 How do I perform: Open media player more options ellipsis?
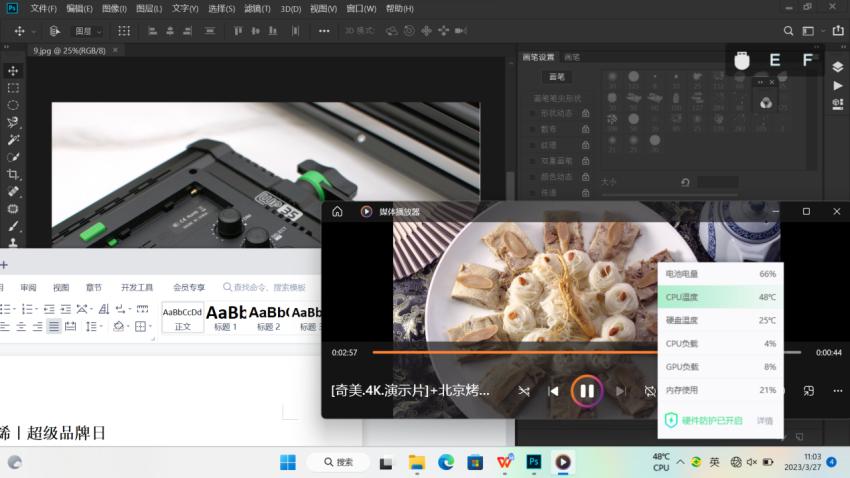[838, 391]
